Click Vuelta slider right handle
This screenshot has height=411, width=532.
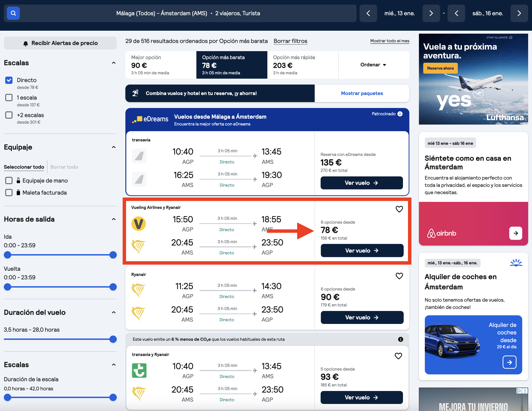pyautogui.click(x=113, y=287)
